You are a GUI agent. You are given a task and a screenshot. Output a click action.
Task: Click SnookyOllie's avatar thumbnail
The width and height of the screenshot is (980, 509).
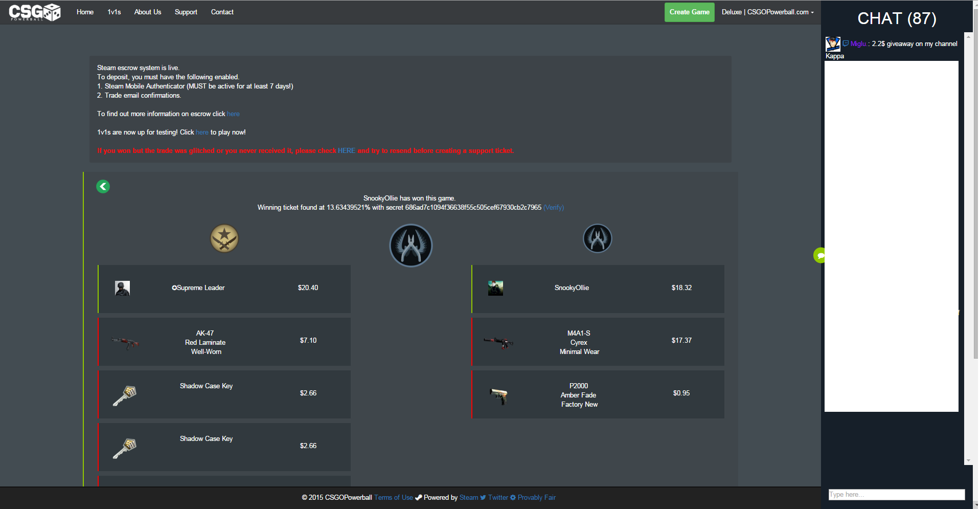tap(495, 289)
